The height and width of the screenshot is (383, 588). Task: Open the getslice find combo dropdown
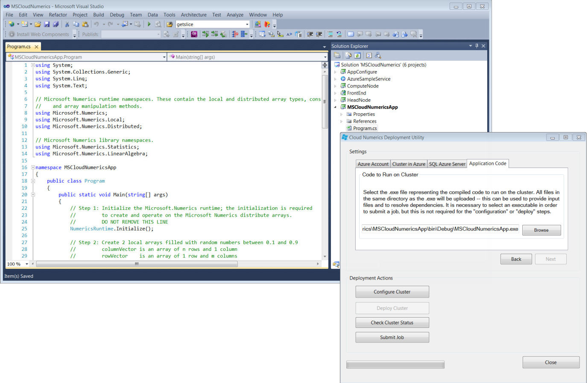[247, 24]
